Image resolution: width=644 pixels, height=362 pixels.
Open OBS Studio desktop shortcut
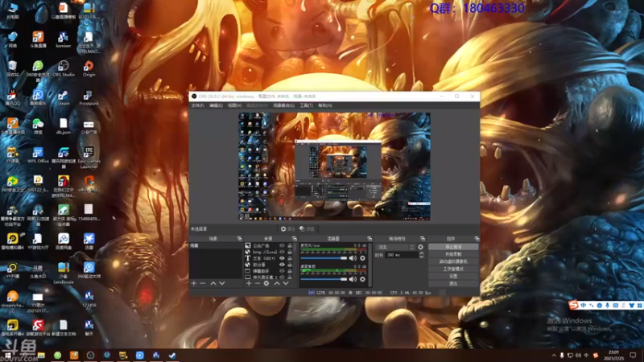tap(64, 68)
